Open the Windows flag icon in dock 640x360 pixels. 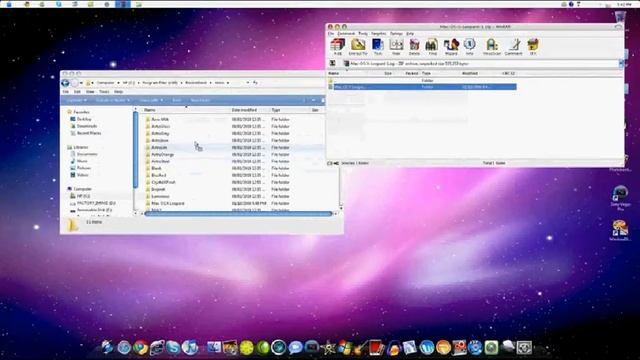click(x=344, y=347)
